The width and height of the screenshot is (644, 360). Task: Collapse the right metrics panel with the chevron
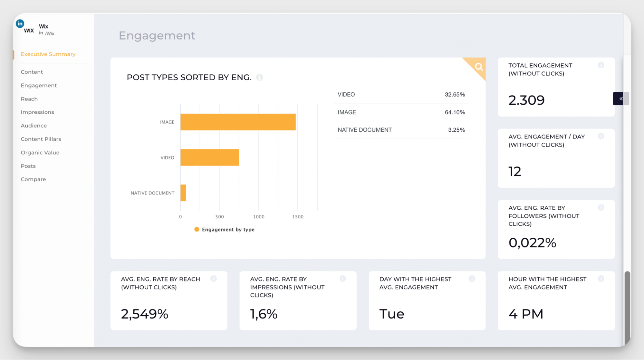tap(620, 99)
